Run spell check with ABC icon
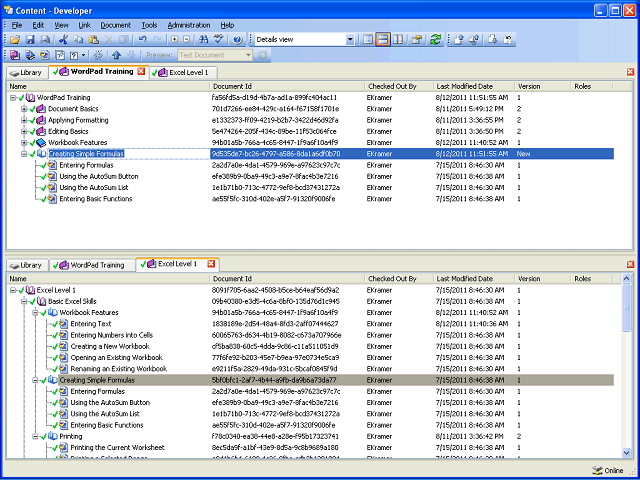Image resolution: width=640 pixels, height=480 pixels. coord(219,40)
